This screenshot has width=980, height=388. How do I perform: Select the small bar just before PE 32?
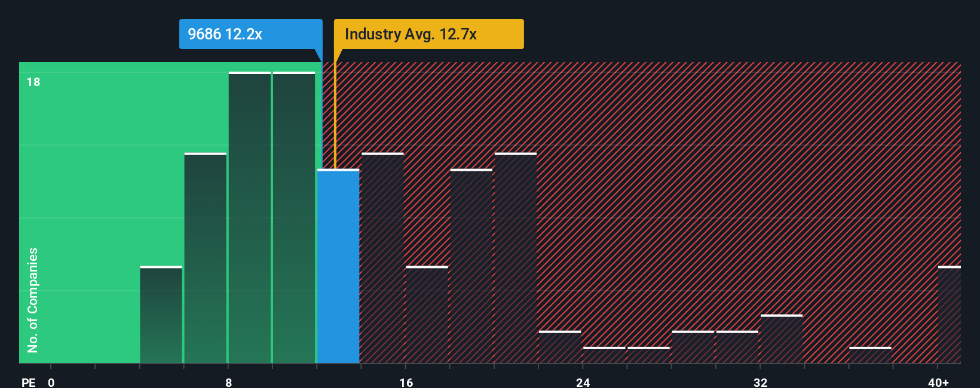point(737,347)
